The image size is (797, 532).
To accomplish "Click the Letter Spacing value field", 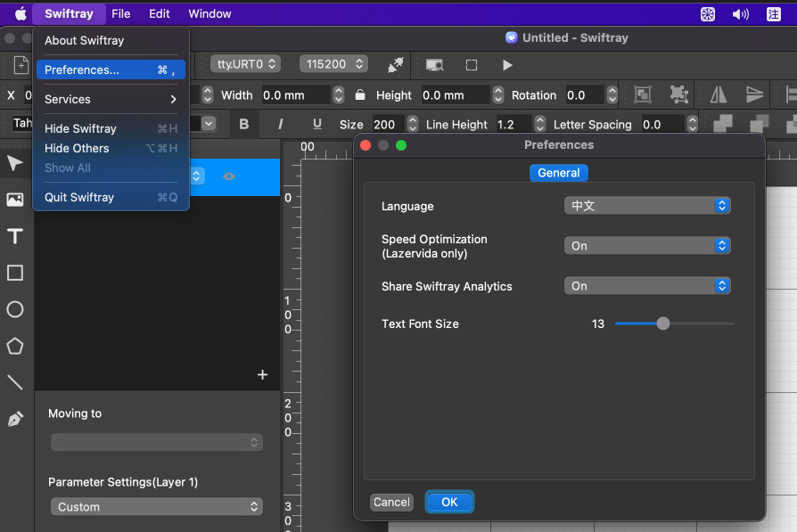I will coord(662,125).
